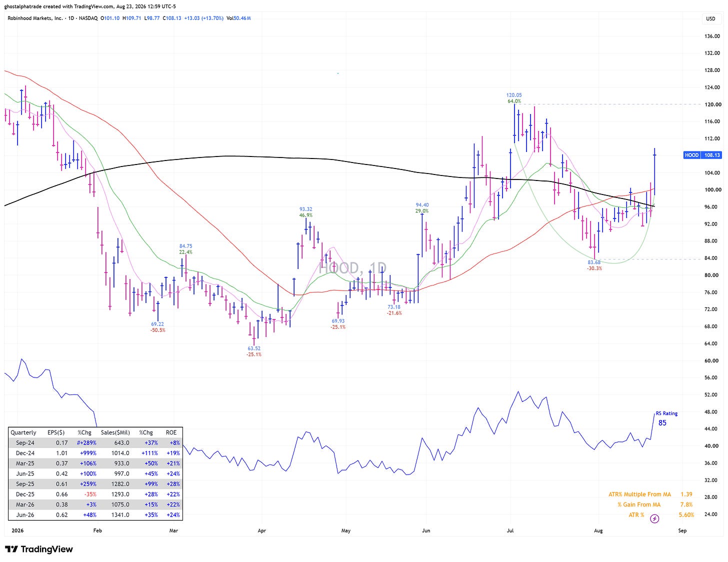Viewport: 728px width, 562px height.
Task: Click the 84.75 peak label
Action: tap(186, 246)
